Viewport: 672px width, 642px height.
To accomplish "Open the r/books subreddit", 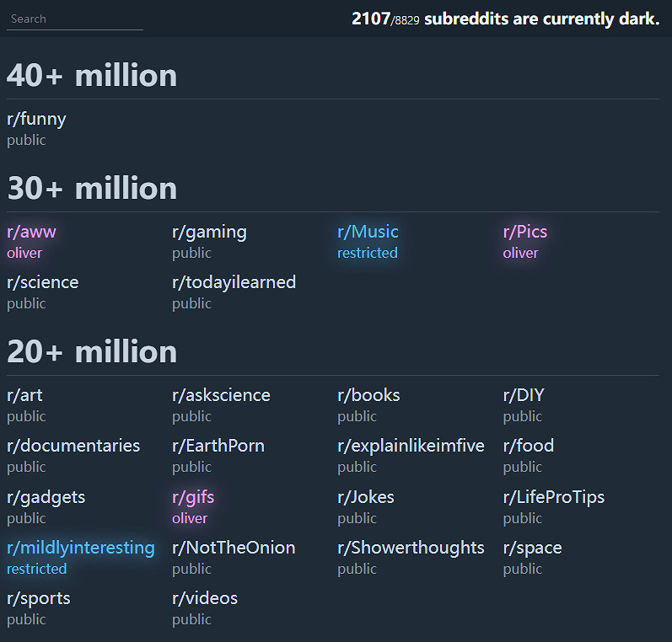I will click(368, 395).
